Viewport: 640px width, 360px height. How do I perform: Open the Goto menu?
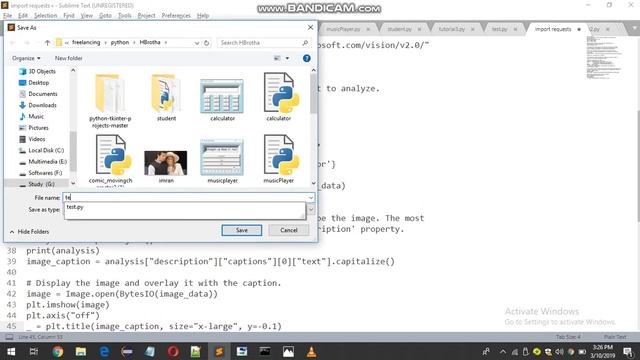105,16
